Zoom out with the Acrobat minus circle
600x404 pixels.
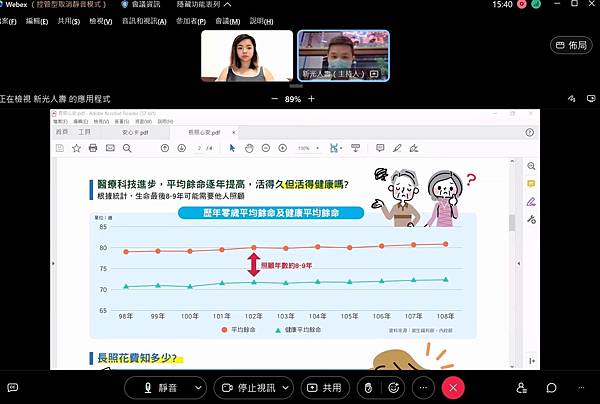coord(266,148)
